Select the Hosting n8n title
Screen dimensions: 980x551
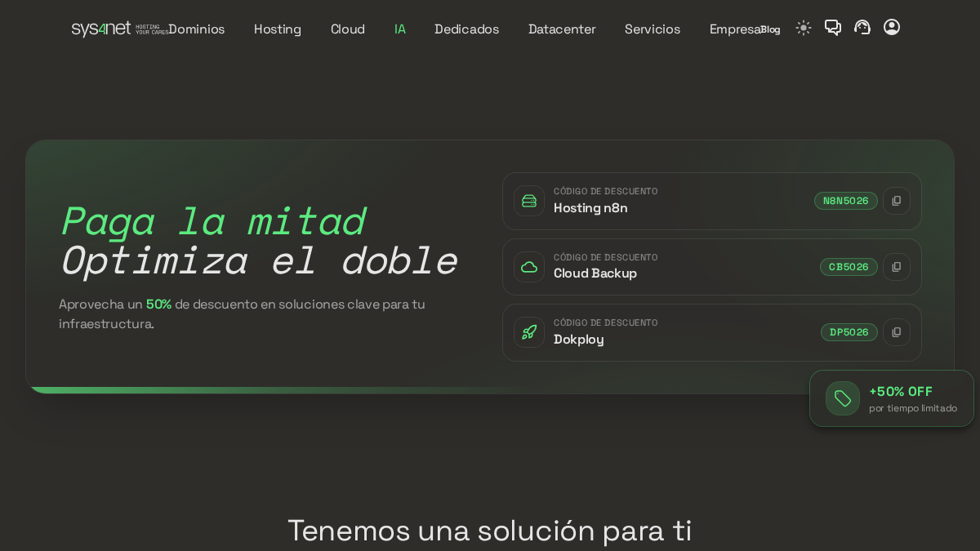pyautogui.click(x=590, y=208)
